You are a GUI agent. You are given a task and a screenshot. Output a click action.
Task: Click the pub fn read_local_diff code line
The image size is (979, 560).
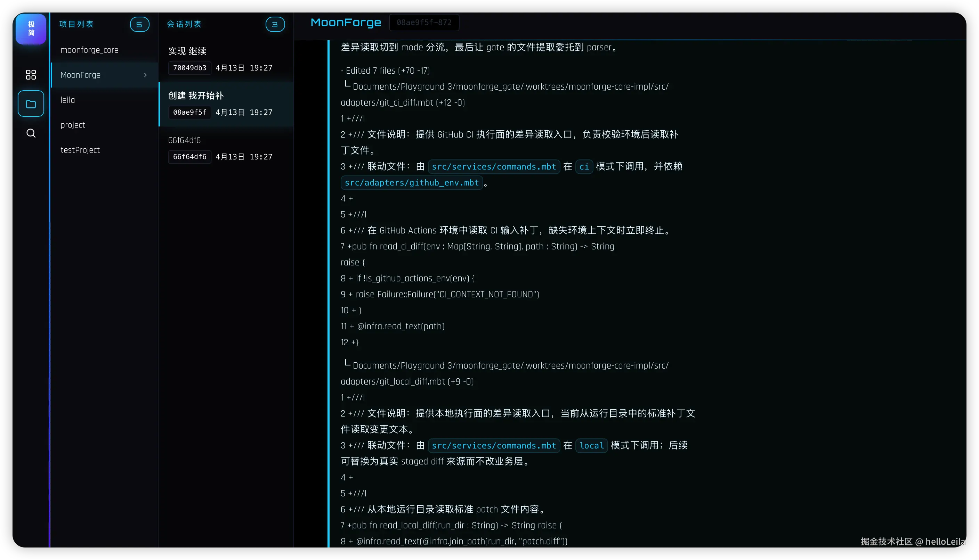[x=451, y=525]
